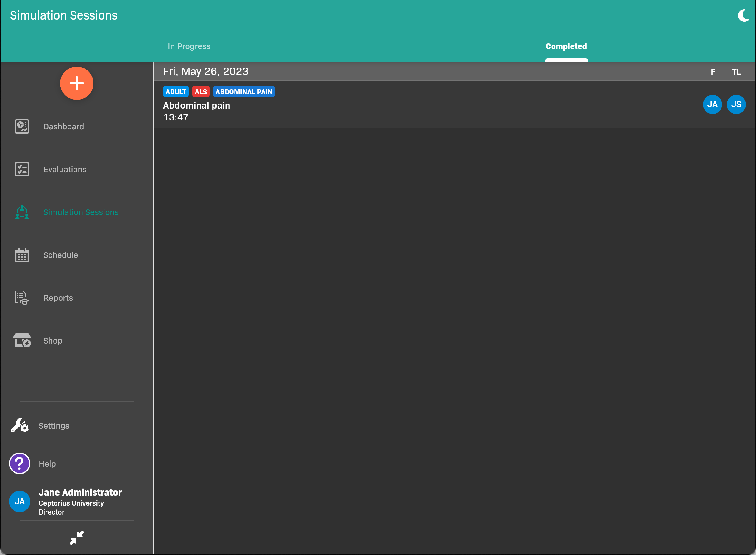Open the Dashboard icon in the sidebar
Screen dimensions: 756x555
[x=22, y=127]
